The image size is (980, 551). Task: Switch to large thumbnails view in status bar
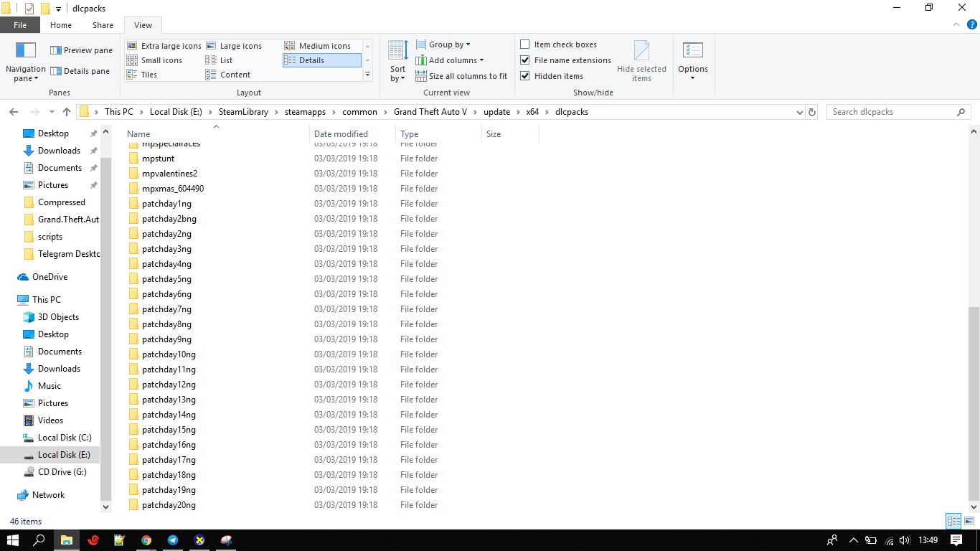(968, 522)
